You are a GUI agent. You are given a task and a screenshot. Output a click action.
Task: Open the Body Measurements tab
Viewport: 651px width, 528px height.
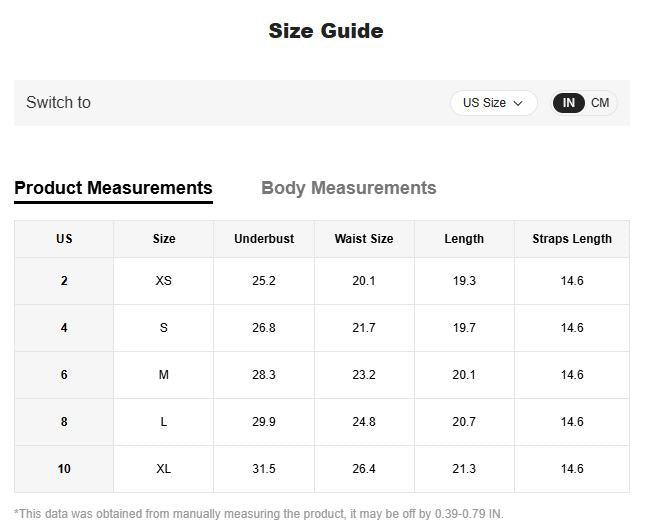coord(348,188)
